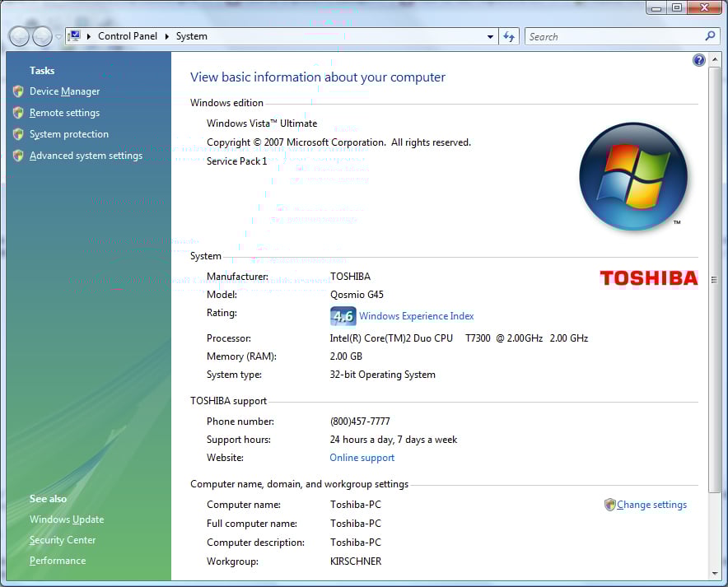This screenshot has height=587, width=728.
Task: Click the computer icon in address bar
Action: tap(74, 35)
